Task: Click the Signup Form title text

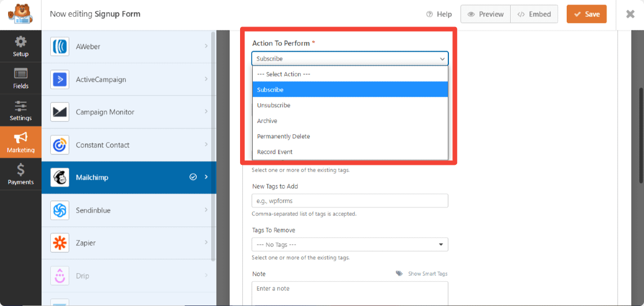Action: coord(118,14)
